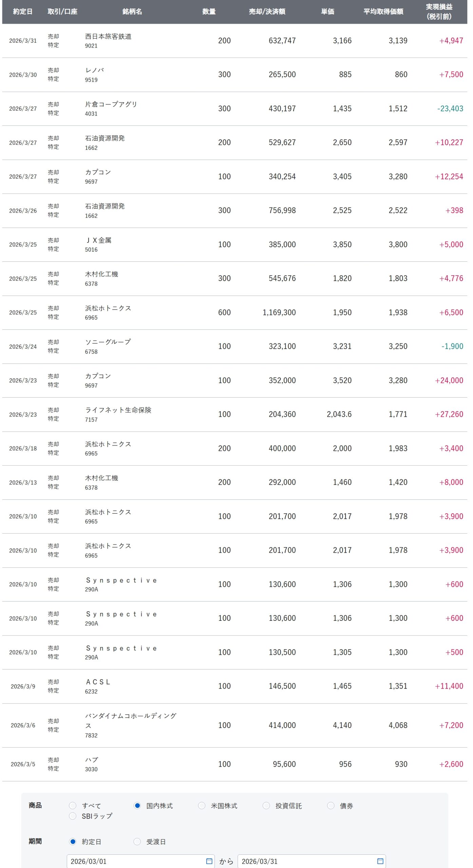Set period type to 約定日
This screenshot has width=473, height=868.
[73, 841]
